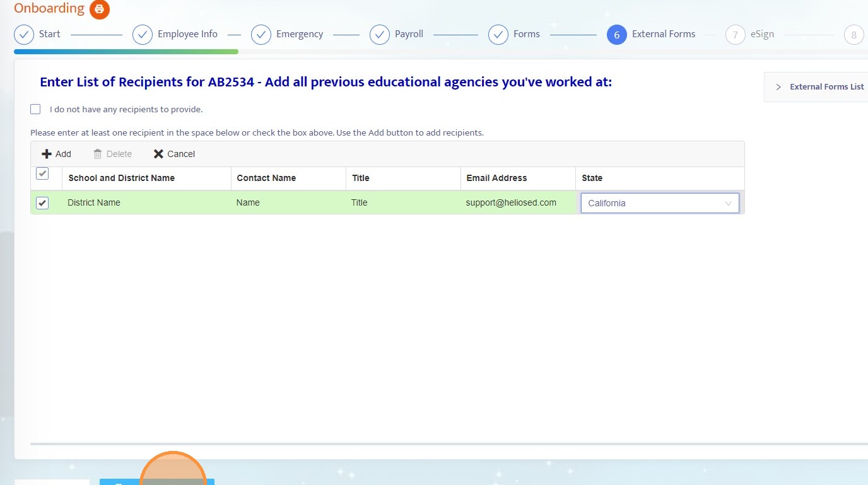The image size is (868, 485).
Task: Open the External Forms step label
Action: [x=664, y=34]
